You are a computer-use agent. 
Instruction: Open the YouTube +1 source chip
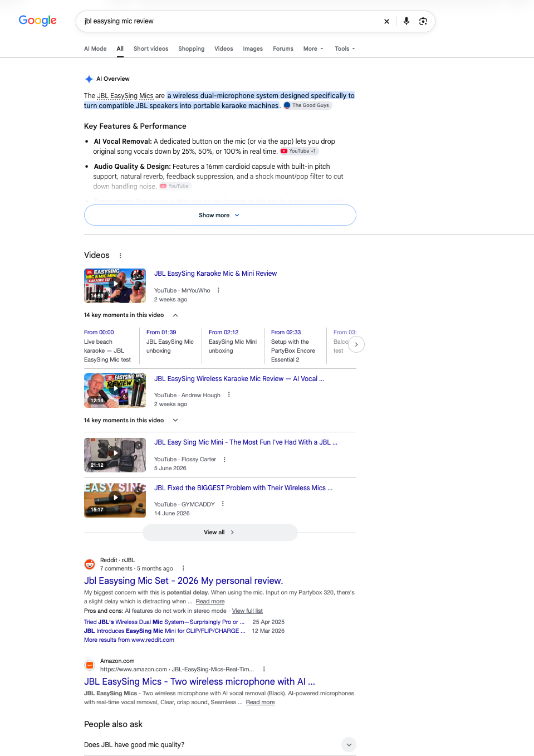click(x=299, y=151)
